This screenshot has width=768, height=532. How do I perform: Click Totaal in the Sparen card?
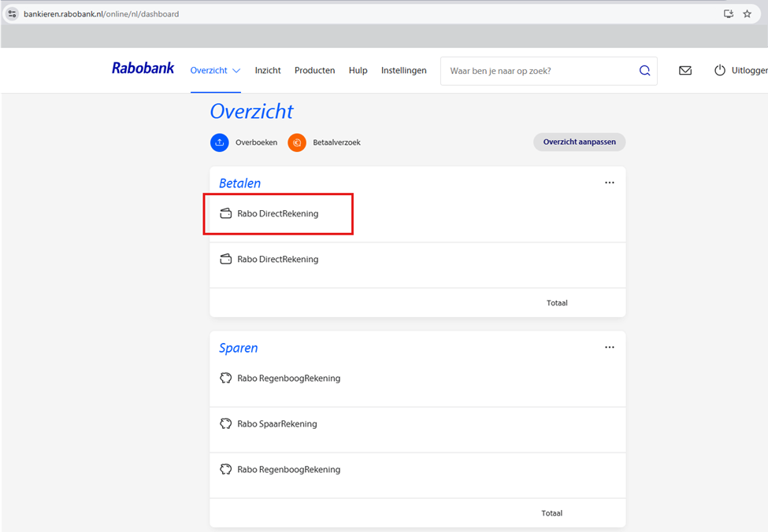pos(552,513)
